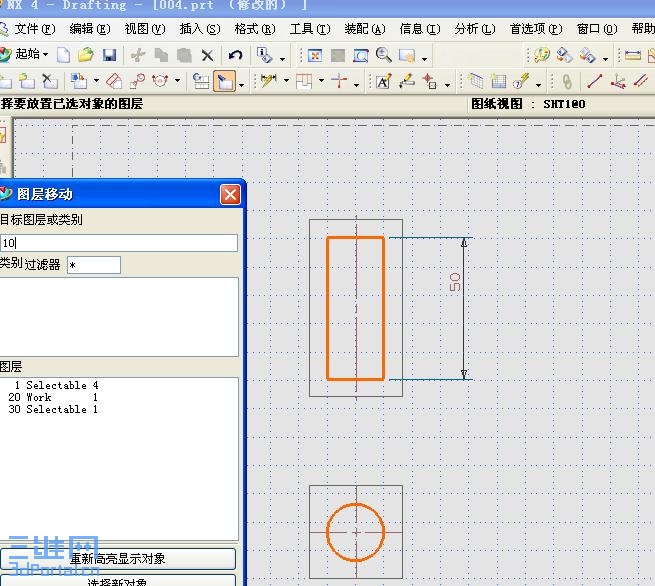Click the Annotation Editor A icon
Screen dimensions: 655x586
[384, 81]
